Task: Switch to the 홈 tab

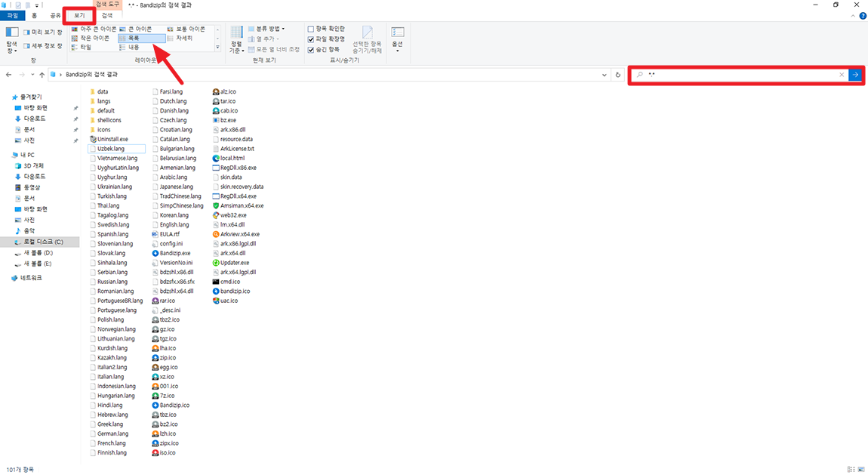Action: 34,16
